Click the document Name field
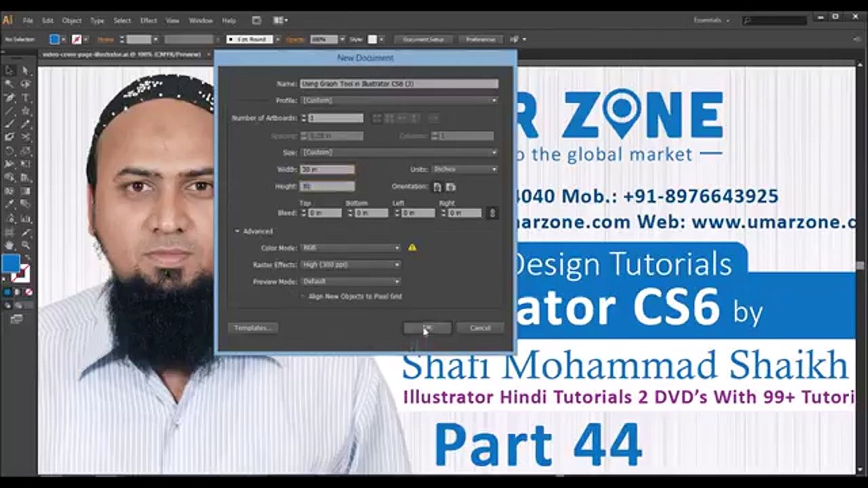Screen dimensions: 868x488 399,84
